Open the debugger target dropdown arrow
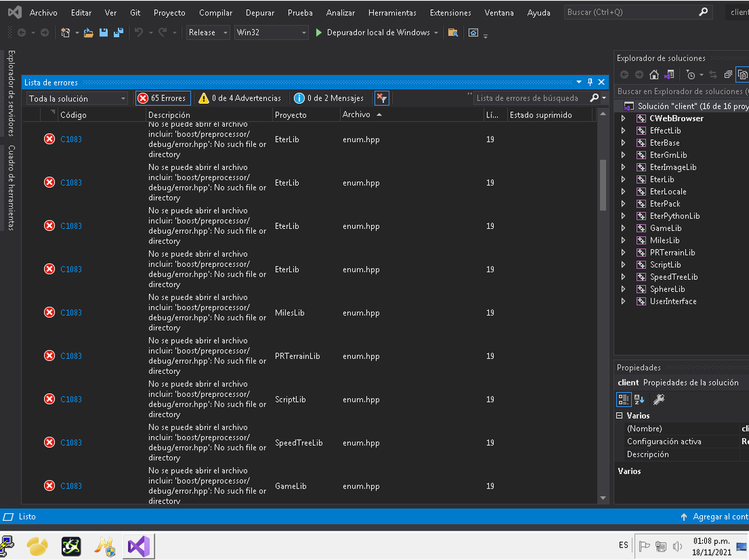749x560 pixels. point(436,32)
